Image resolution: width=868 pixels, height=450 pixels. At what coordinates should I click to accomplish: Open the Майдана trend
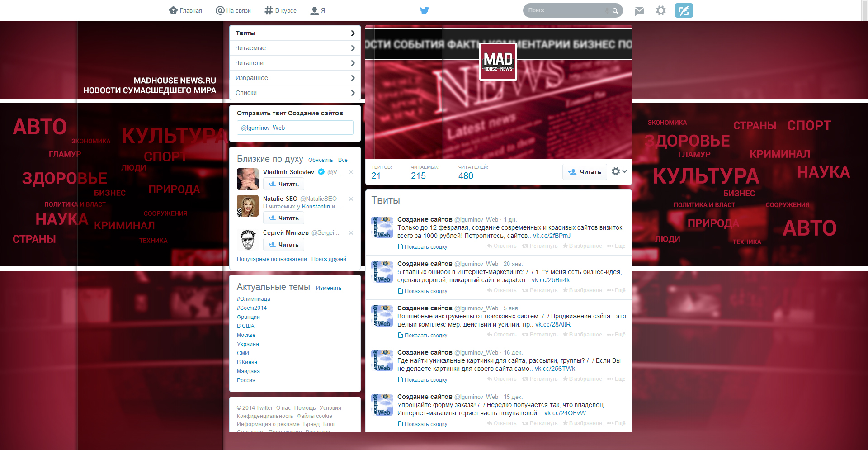tap(248, 371)
